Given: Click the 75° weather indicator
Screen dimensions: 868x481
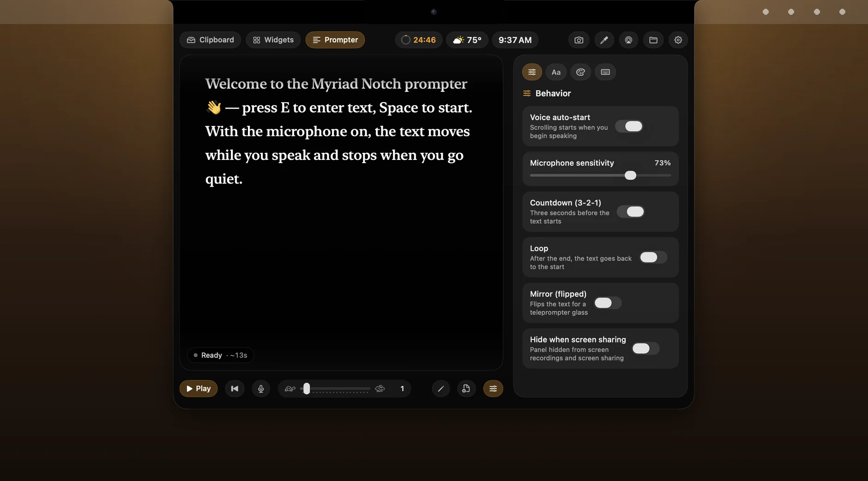Looking at the screenshot, I should pos(467,40).
